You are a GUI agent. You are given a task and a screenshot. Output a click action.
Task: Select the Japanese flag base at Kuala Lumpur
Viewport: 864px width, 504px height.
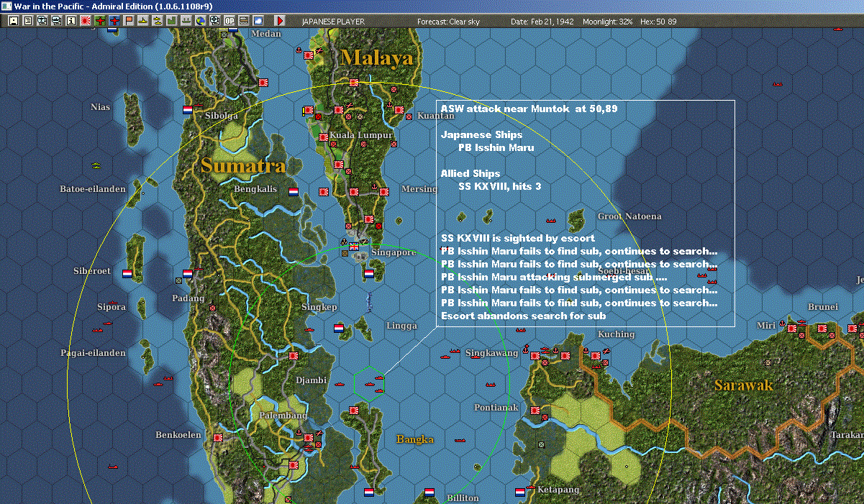point(324,136)
